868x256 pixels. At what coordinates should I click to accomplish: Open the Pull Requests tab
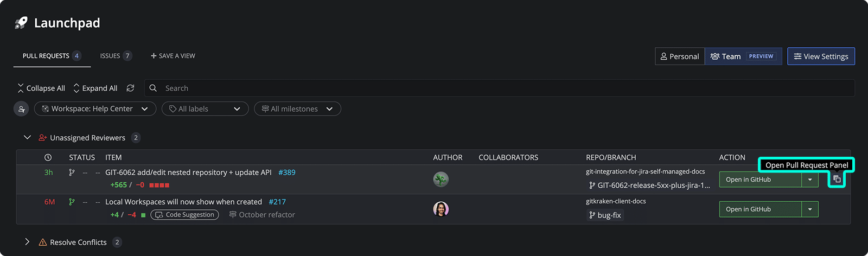(52, 56)
